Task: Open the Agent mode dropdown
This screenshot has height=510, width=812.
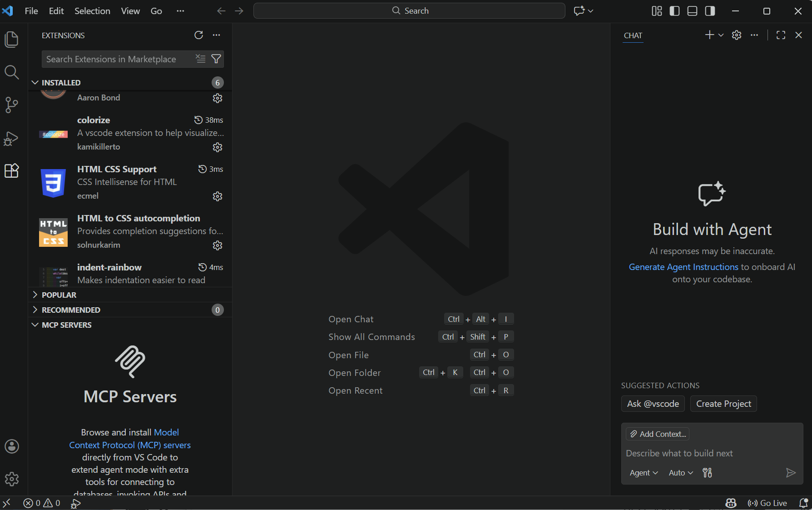Action: [x=644, y=473]
